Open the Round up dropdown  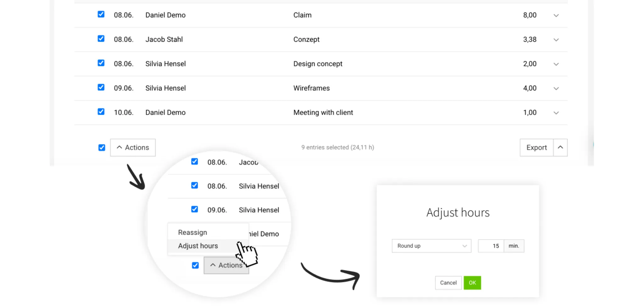431,246
